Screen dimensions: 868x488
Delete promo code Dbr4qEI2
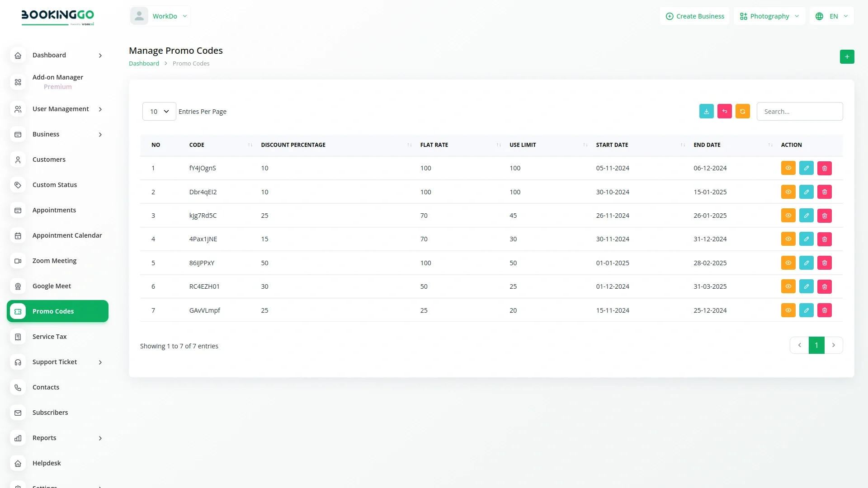coord(824,192)
